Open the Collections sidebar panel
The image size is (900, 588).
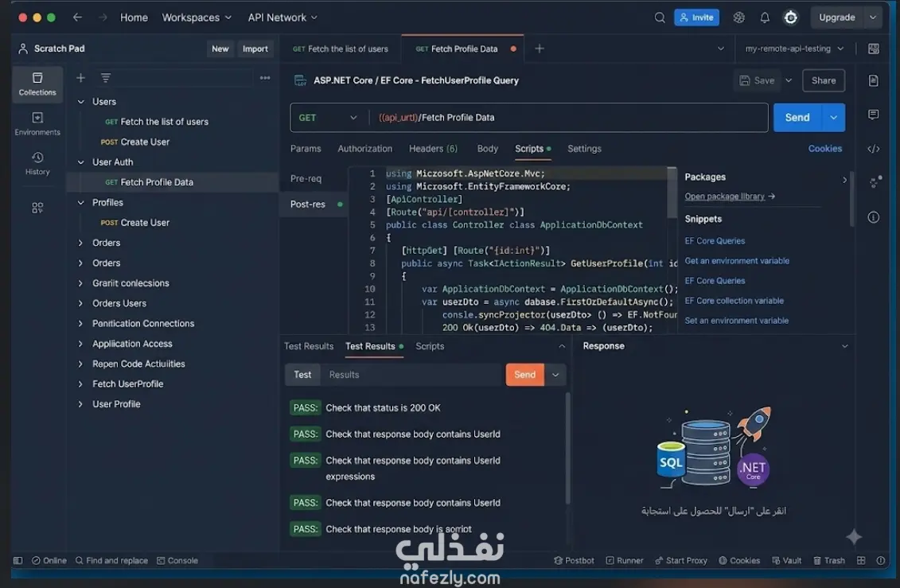(37, 84)
